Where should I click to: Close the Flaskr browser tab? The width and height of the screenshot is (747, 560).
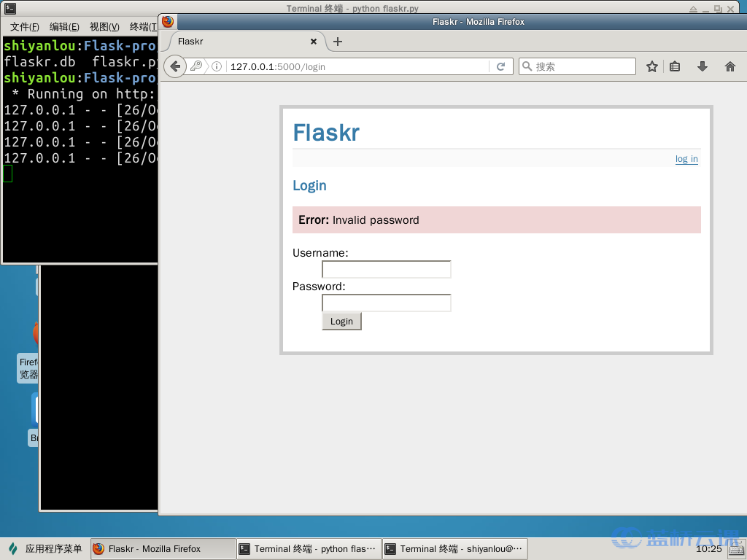click(x=314, y=42)
